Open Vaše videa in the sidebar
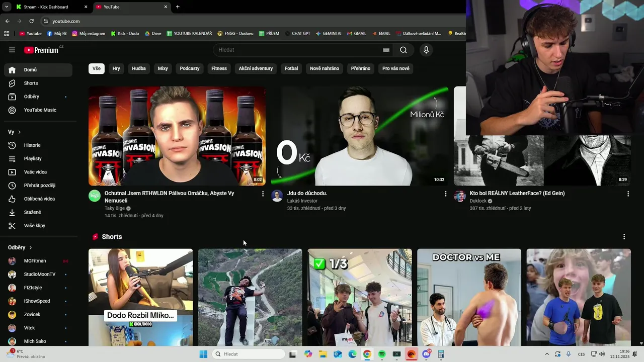Screen dimensions: 644x362 [x=38, y=172]
